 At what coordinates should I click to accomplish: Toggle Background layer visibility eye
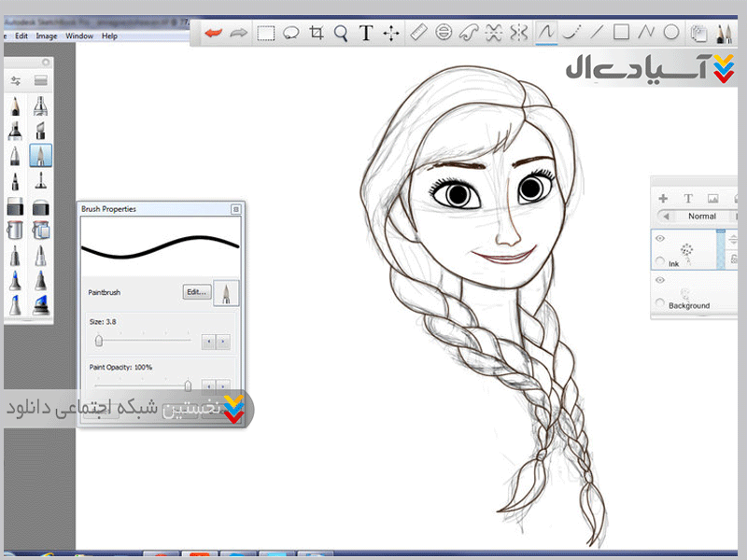click(661, 281)
